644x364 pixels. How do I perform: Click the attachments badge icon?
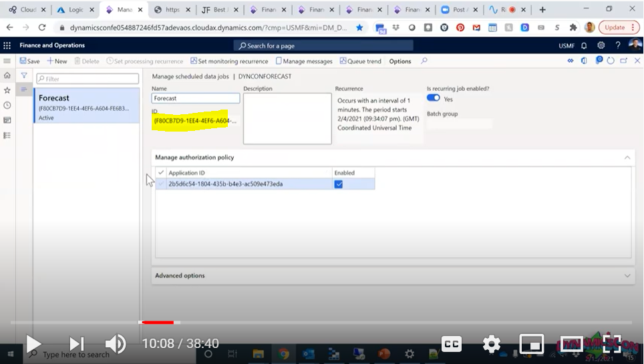tap(599, 60)
